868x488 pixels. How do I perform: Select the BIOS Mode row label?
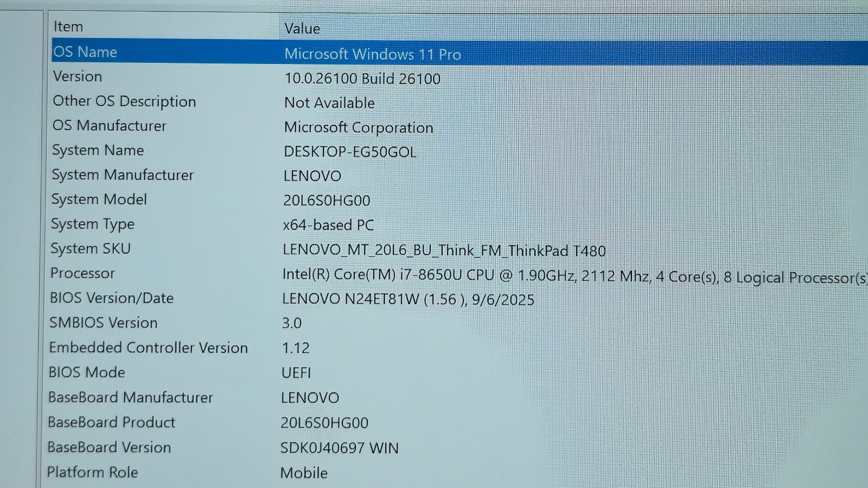87,373
